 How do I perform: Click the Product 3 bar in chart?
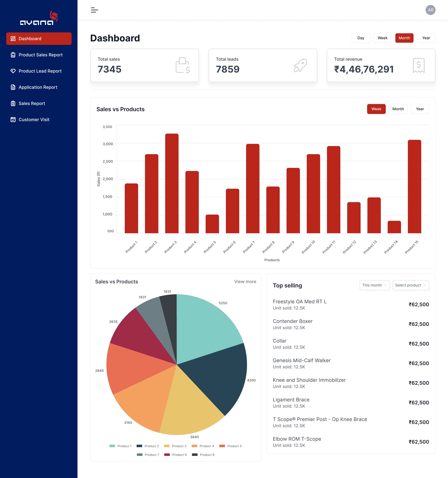click(x=172, y=183)
